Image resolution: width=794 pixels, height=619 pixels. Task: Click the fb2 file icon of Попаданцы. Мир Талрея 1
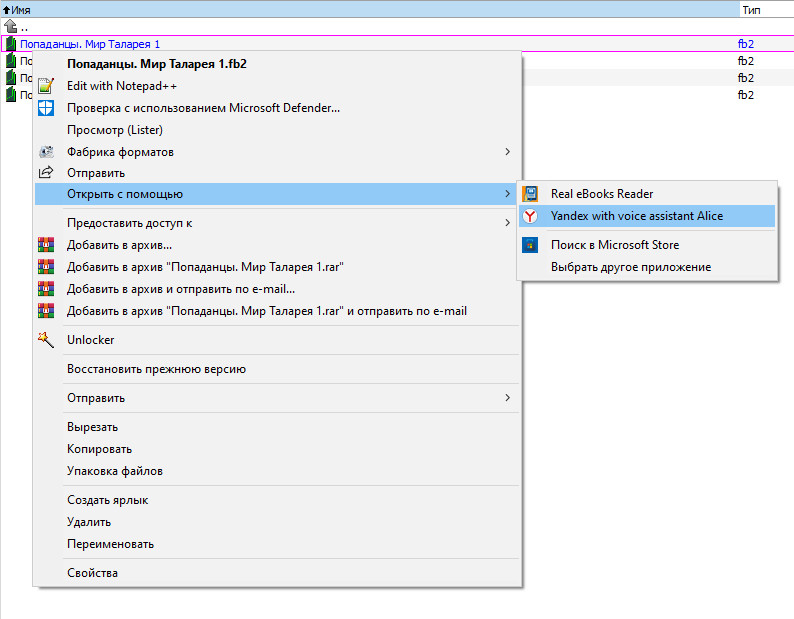[11, 44]
